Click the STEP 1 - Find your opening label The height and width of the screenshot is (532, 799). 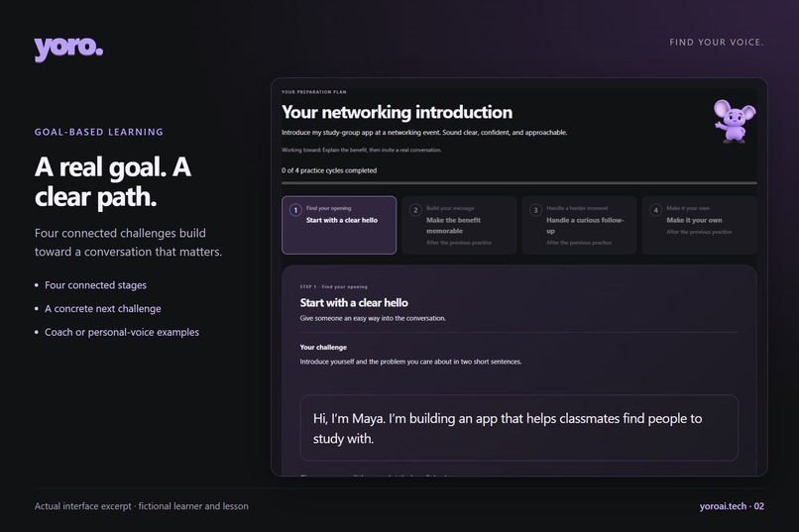(x=334, y=286)
